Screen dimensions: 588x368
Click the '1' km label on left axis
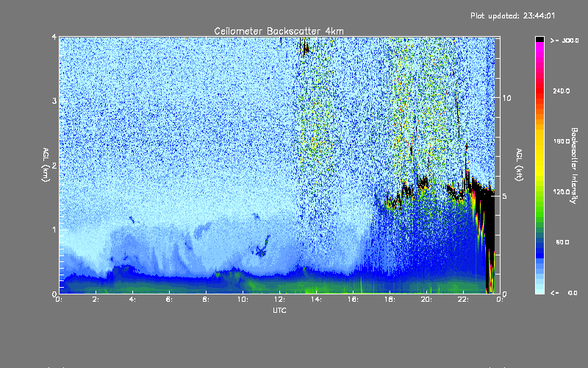coord(54,230)
